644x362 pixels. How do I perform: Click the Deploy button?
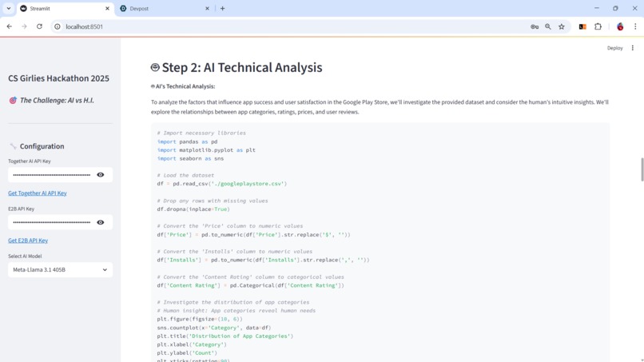click(x=615, y=48)
